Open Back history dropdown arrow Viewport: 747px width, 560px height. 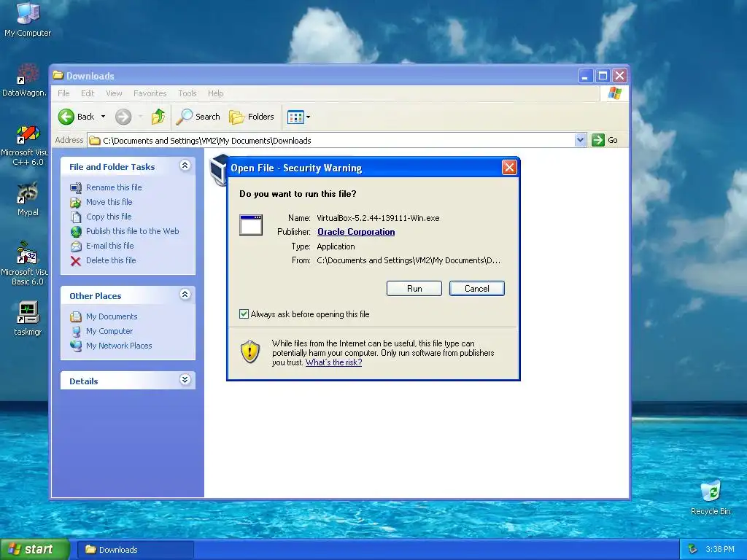pyautogui.click(x=103, y=117)
